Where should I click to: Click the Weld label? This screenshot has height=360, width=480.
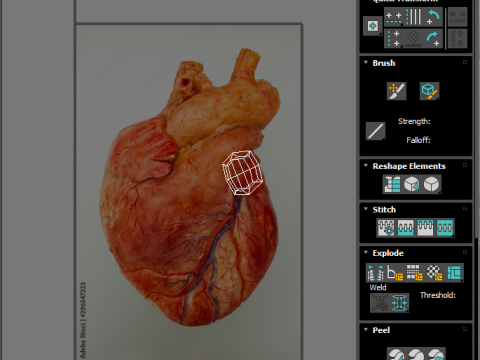click(378, 287)
